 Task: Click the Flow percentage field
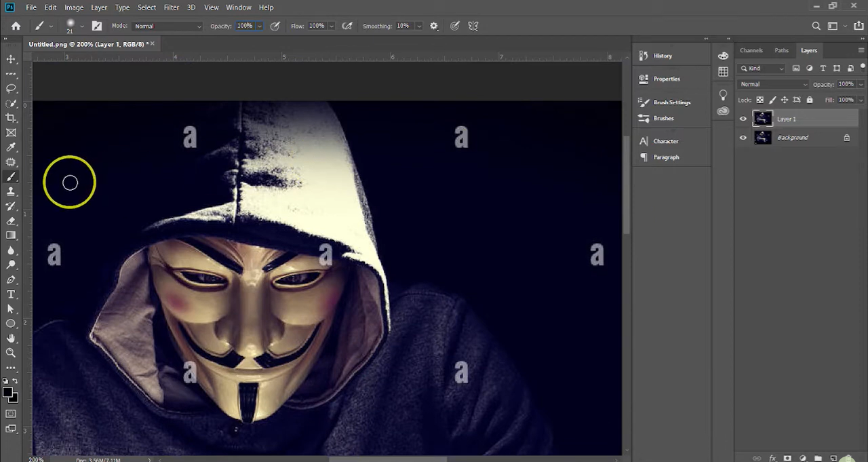[317, 26]
